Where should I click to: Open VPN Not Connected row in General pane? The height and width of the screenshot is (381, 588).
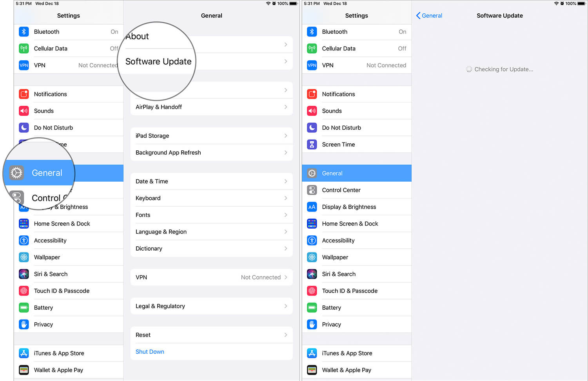212,277
